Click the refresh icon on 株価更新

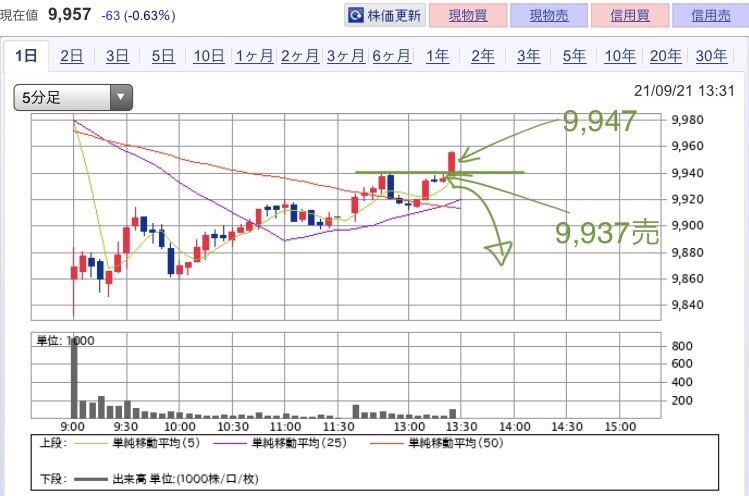(356, 15)
